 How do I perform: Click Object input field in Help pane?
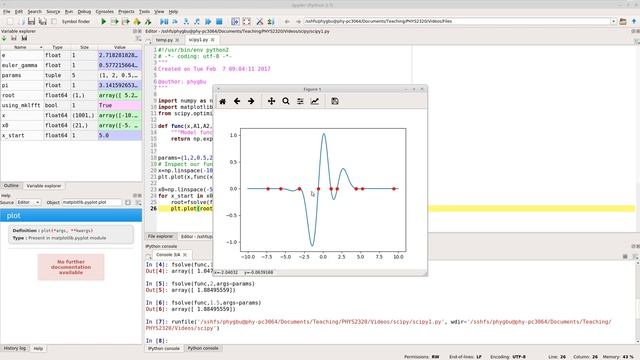point(91,202)
